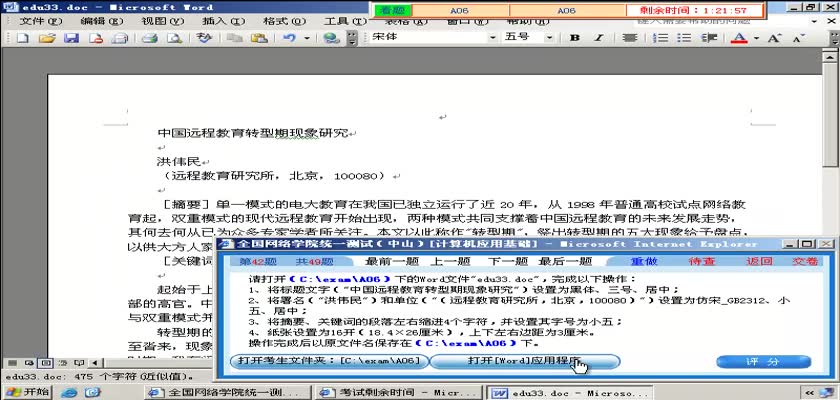Click 交卷 to submit exam

coord(805,261)
